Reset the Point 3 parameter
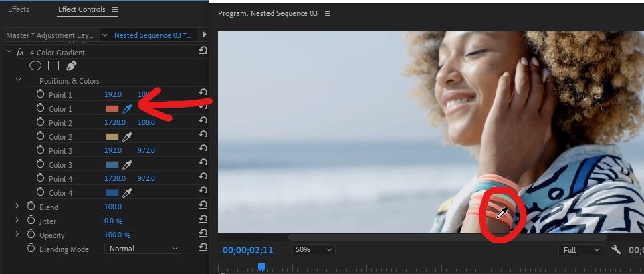This screenshot has width=644, height=274. point(203,148)
